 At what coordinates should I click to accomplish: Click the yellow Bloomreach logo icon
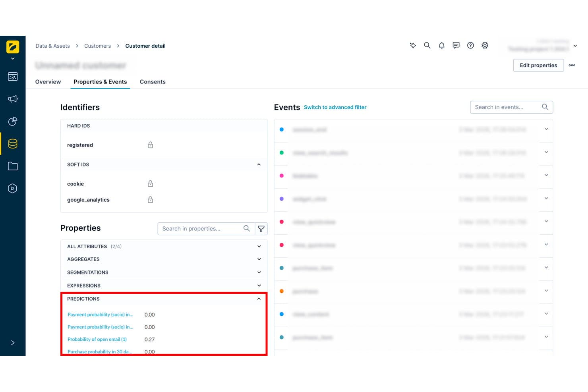pos(13,47)
